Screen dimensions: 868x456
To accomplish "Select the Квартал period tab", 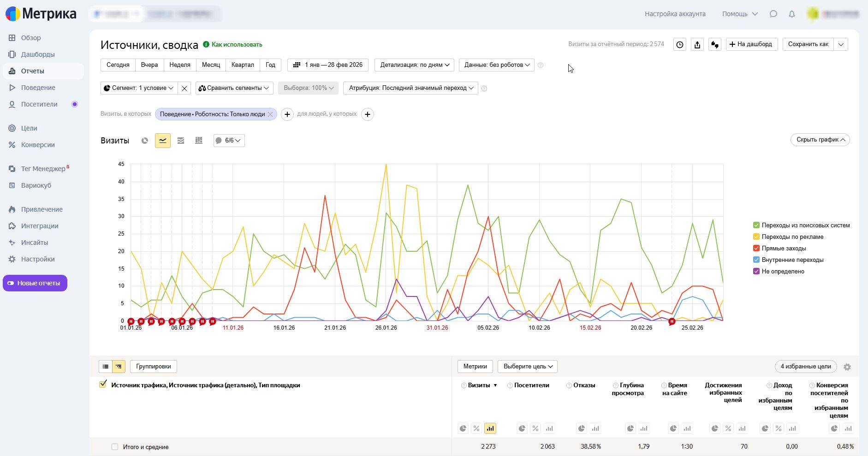I will click(x=243, y=65).
